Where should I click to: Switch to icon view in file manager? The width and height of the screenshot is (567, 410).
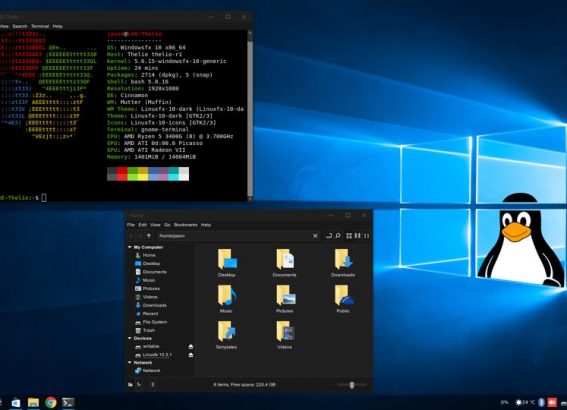(349, 236)
